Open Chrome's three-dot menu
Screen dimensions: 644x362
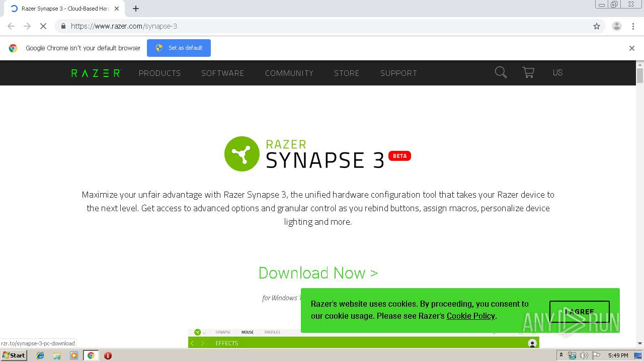pos(633,26)
